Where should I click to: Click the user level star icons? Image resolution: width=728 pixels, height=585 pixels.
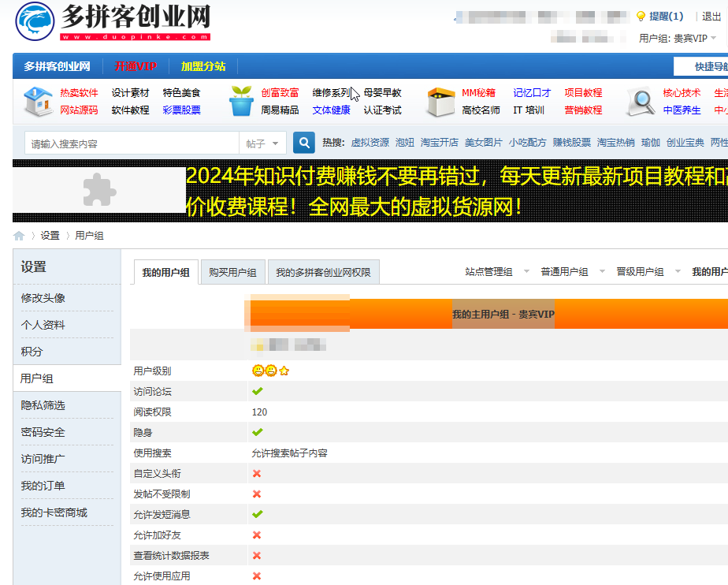click(x=271, y=371)
